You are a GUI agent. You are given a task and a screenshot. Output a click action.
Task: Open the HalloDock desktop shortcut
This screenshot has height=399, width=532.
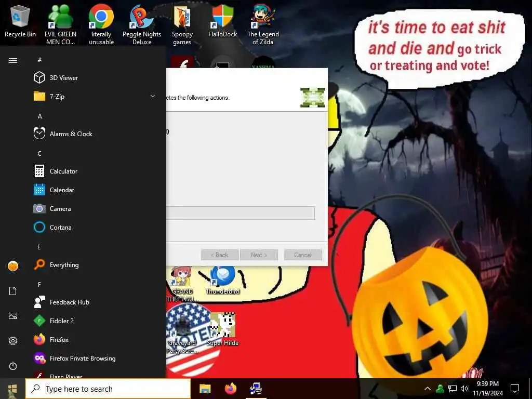point(222,21)
